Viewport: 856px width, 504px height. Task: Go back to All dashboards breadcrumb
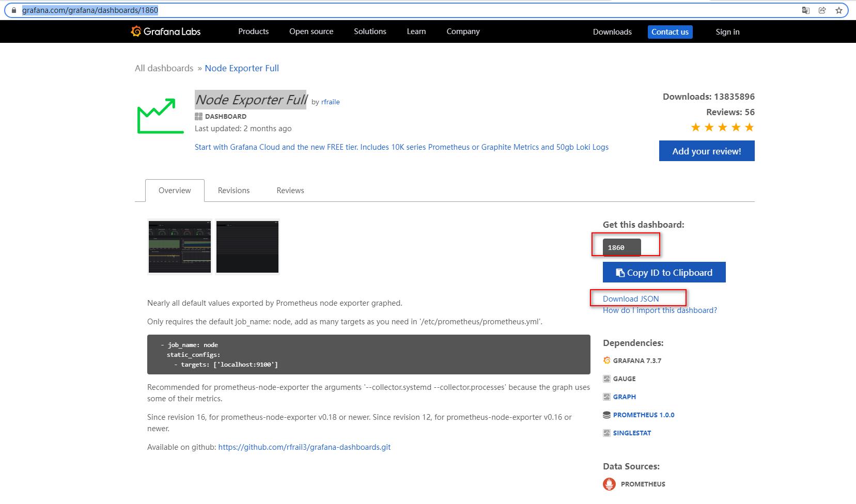coord(164,68)
